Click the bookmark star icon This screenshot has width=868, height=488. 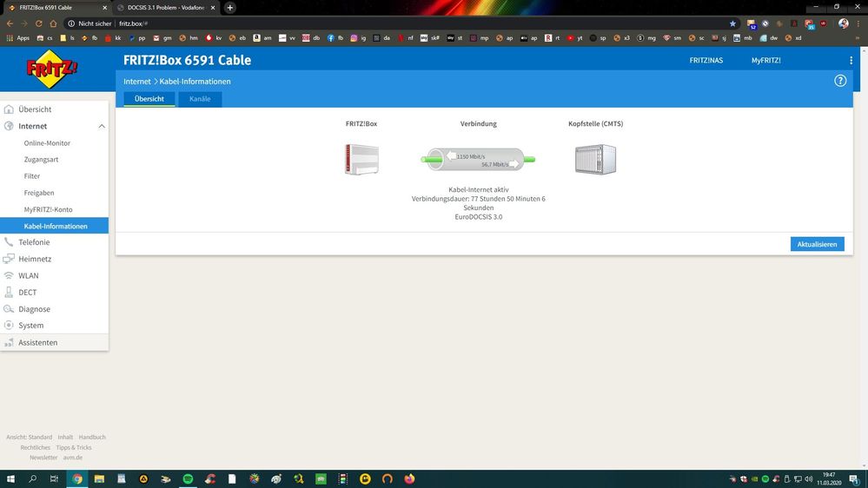(733, 23)
